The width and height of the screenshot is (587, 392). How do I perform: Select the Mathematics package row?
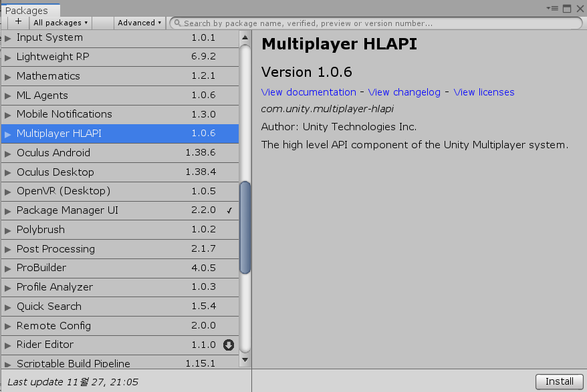[120, 76]
